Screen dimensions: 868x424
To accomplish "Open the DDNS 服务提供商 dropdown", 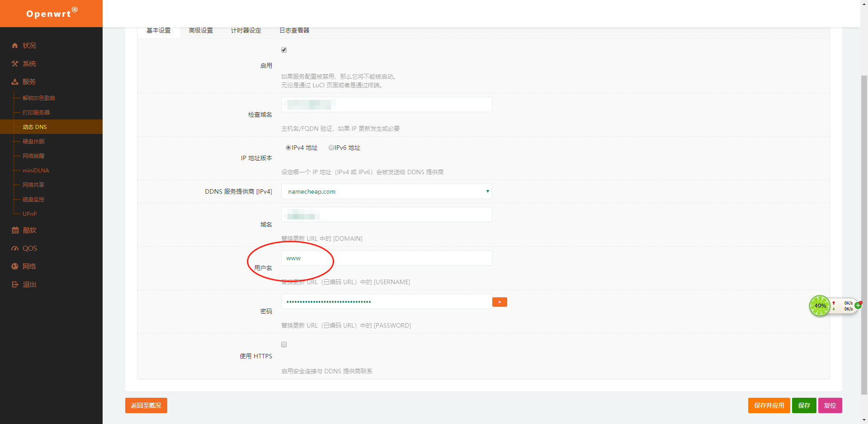I will click(x=386, y=191).
